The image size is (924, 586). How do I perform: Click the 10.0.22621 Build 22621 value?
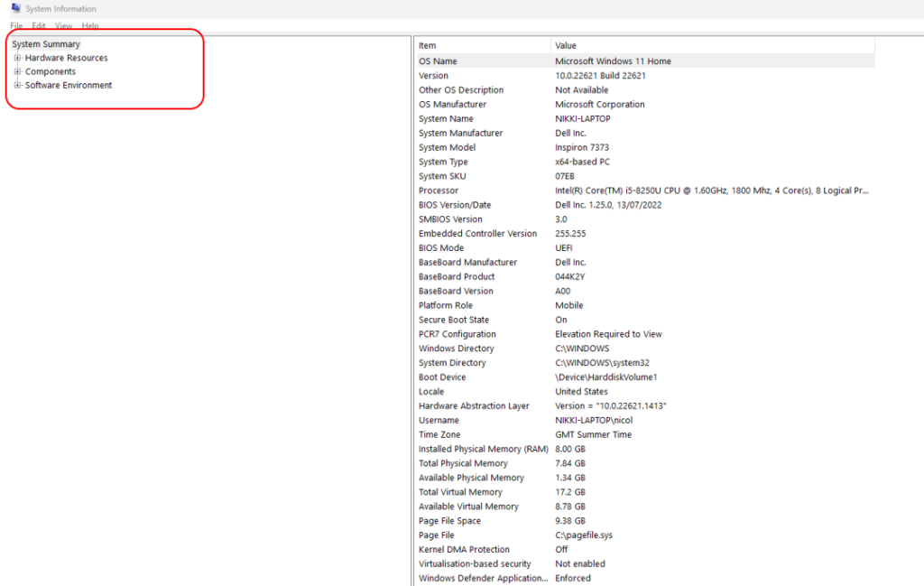(600, 76)
